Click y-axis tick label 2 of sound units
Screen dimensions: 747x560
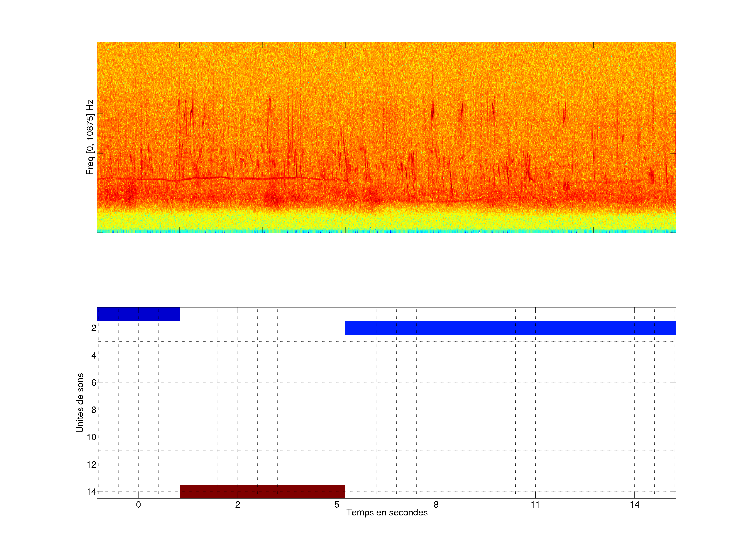[94, 328]
